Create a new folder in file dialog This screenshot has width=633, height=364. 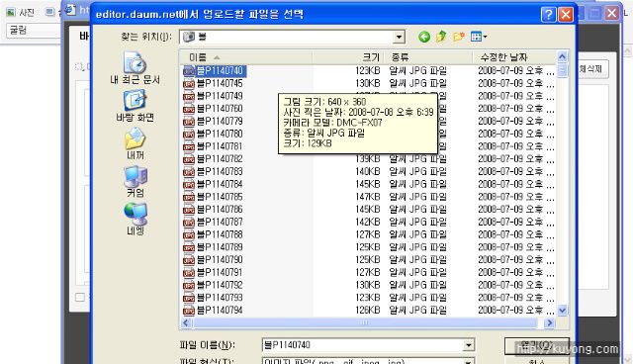click(459, 38)
